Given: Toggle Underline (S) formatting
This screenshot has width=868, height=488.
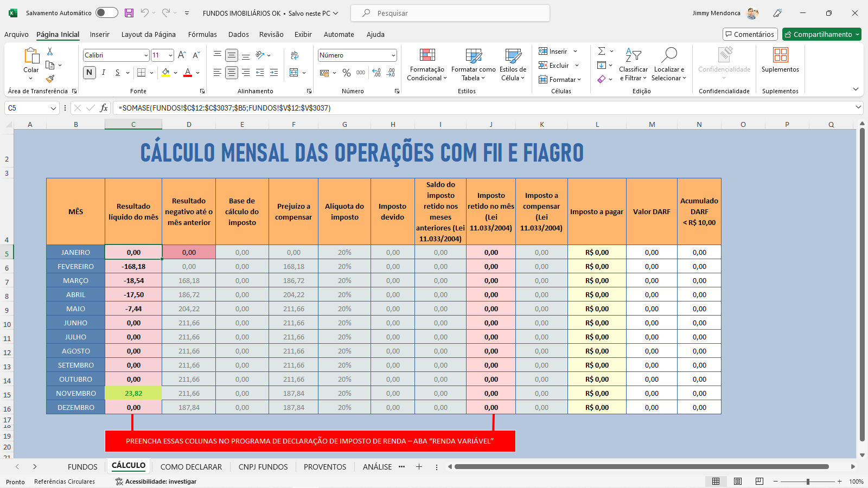Looking at the screenshot, I should pos(117,73).
